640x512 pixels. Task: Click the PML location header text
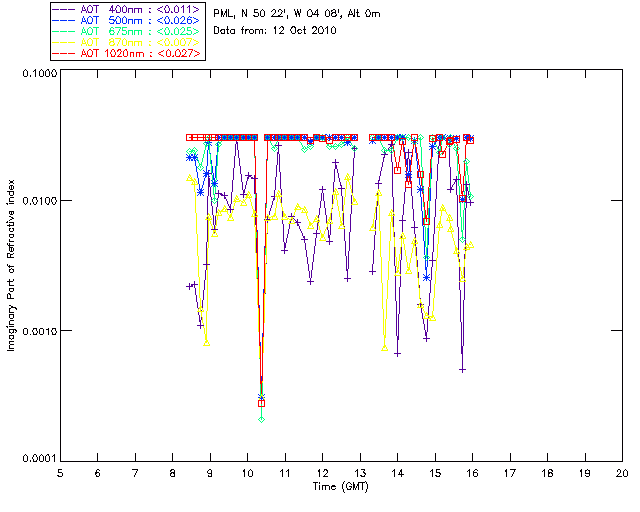[297, 14]
